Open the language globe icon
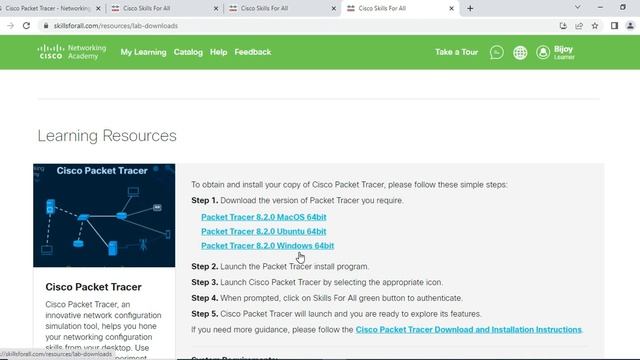 pyautogui.click(x=520, y=52)
